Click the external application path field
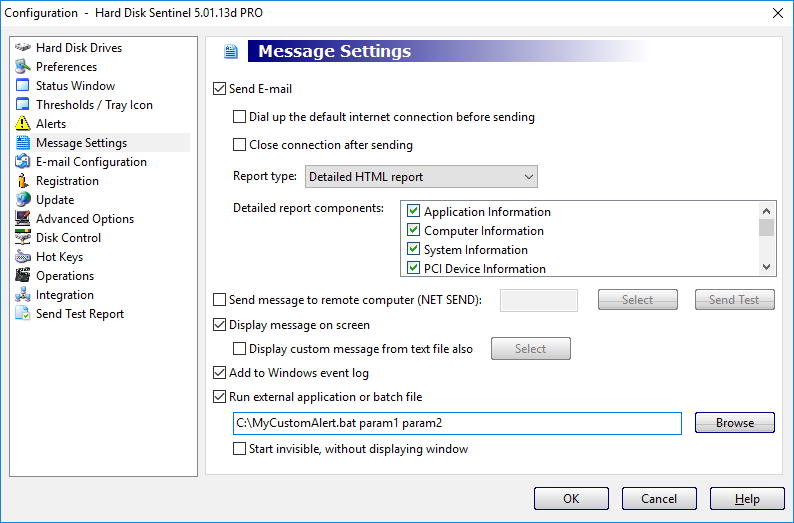The width and height of the screenshot is (794, 523). tap(457, 423)
